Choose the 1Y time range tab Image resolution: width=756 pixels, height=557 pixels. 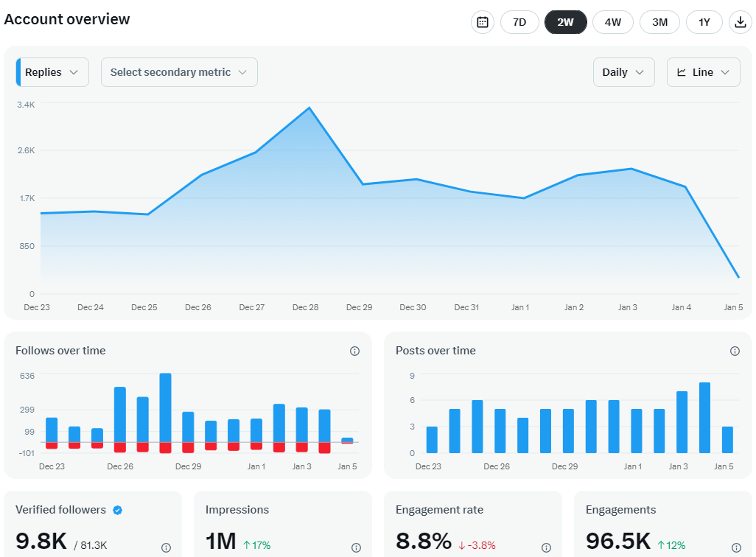tap(704, 22)
